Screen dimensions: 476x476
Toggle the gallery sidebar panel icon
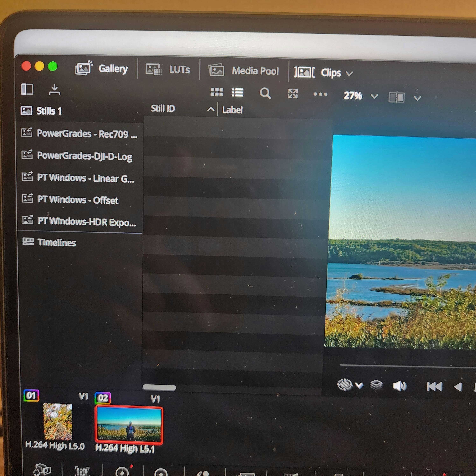point(27,89)
